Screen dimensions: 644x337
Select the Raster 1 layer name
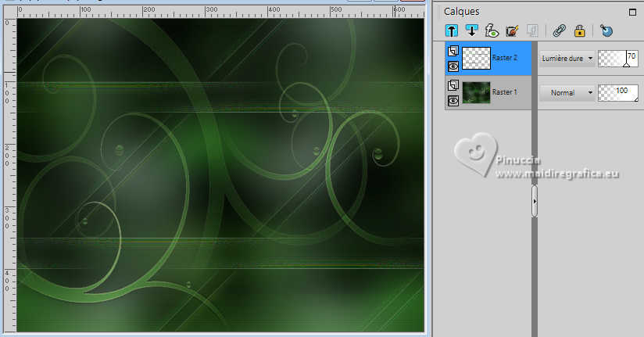click(505, 92)
